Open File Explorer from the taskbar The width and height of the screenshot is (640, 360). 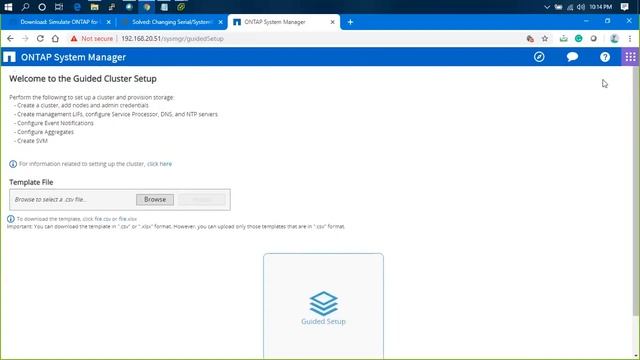click(95, 7)
